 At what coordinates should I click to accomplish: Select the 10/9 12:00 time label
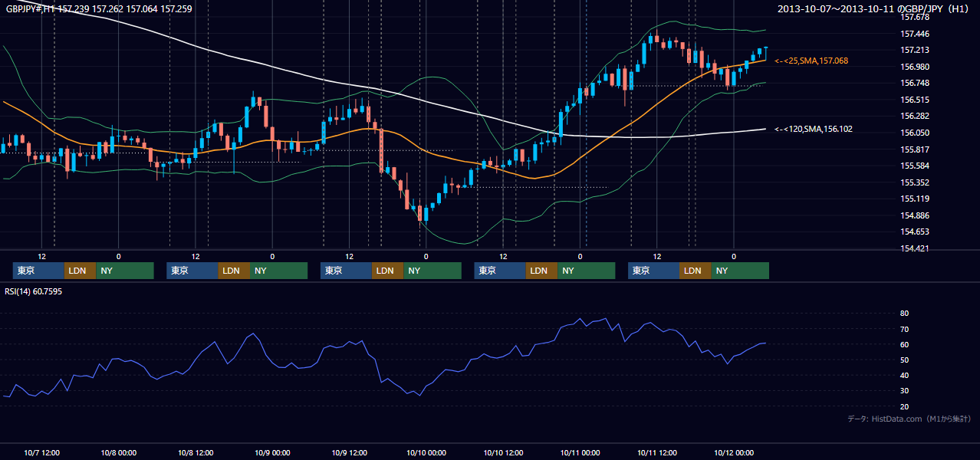[x=349, y=452]
